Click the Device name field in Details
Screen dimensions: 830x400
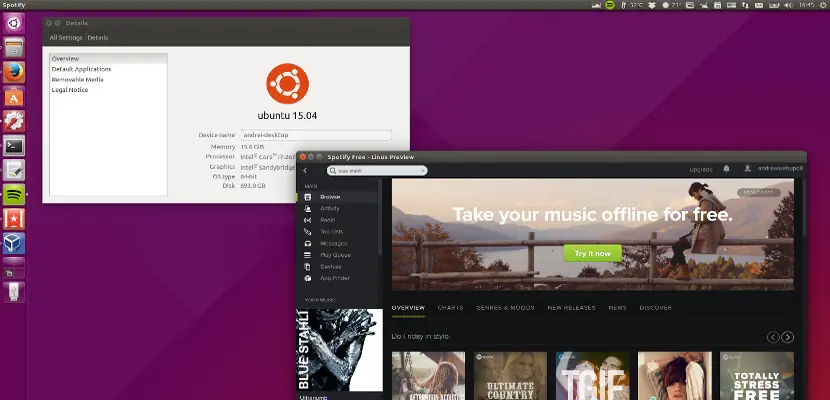click(316, 135)
